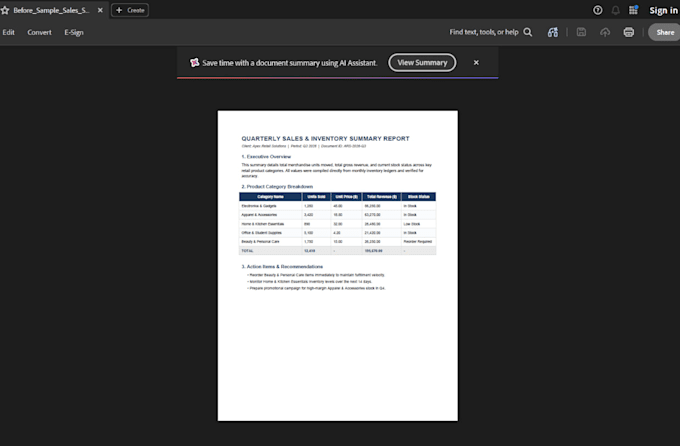Open the AI Assistant toolbar icon

pyautogui.click(x=552, y=32)
